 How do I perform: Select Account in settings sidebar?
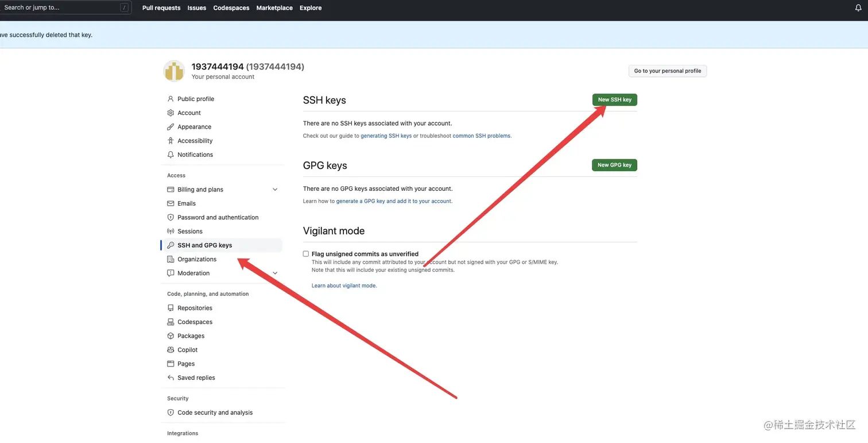click(189, 113)
